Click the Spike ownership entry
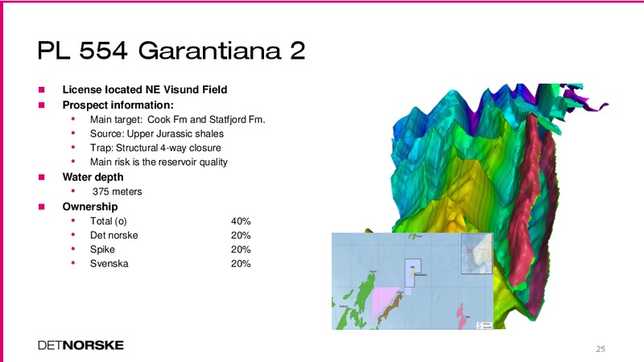This screenshot has height=362, width=644. pyautogui.click(x=102, y=249)
